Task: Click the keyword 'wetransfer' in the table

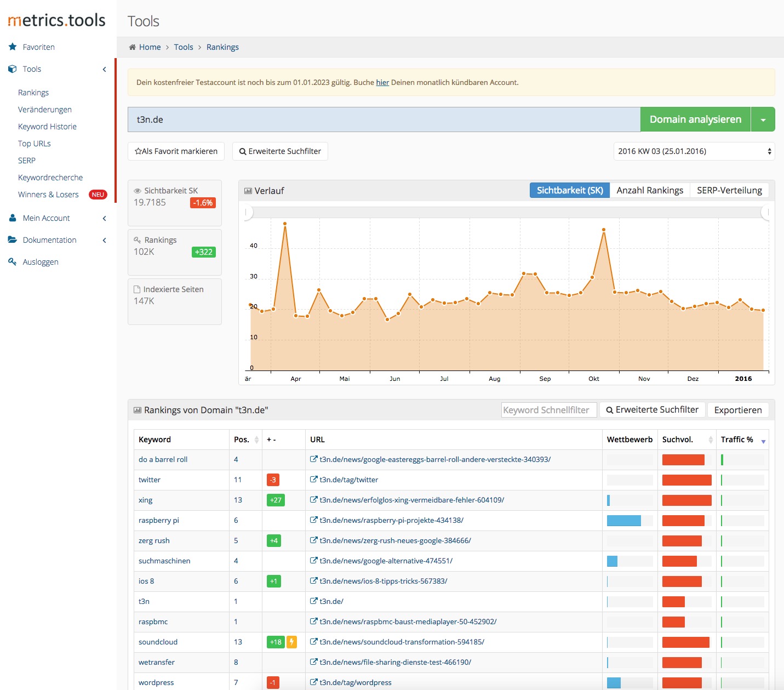Action: tap(157, 662)
